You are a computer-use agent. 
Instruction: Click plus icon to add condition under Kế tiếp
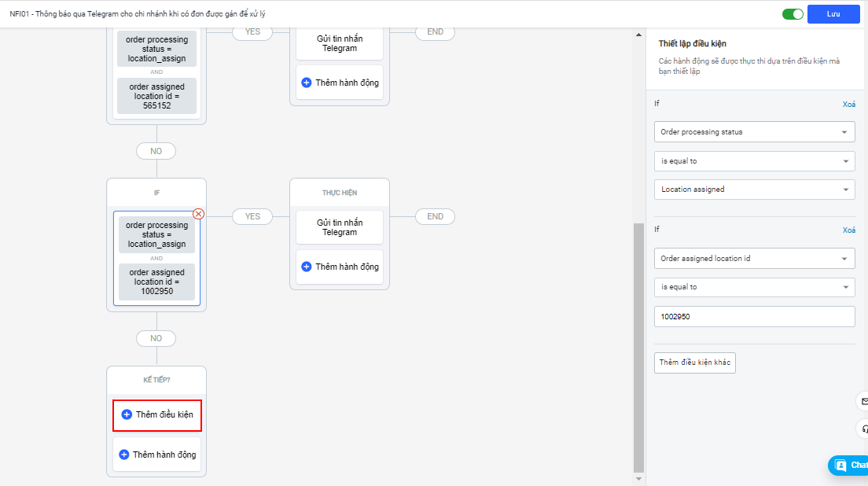(x=127, y=414)
